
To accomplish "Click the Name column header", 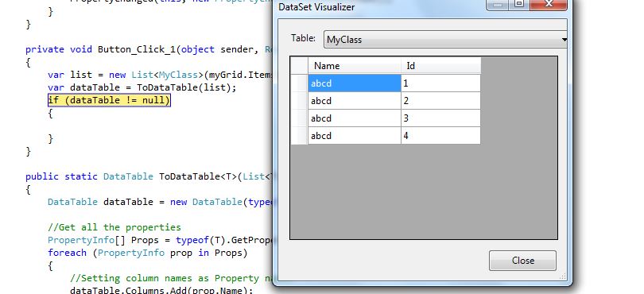I will coord(354,66).
